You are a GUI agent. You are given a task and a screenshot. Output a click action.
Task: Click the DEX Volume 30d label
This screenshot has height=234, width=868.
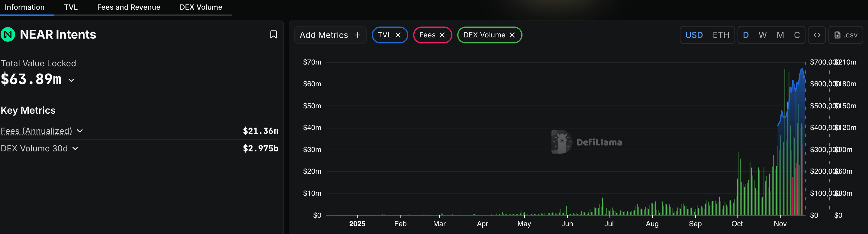tap(34, 148)
